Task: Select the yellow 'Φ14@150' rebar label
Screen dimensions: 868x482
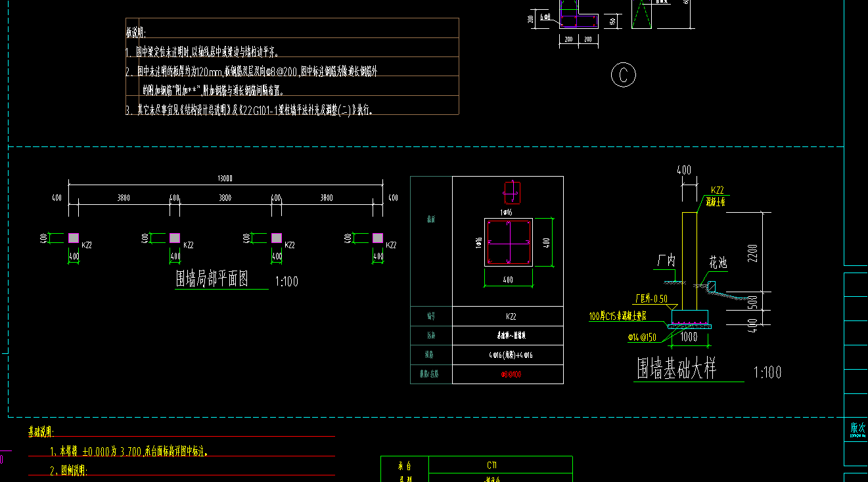Action: tap(642, 338)
